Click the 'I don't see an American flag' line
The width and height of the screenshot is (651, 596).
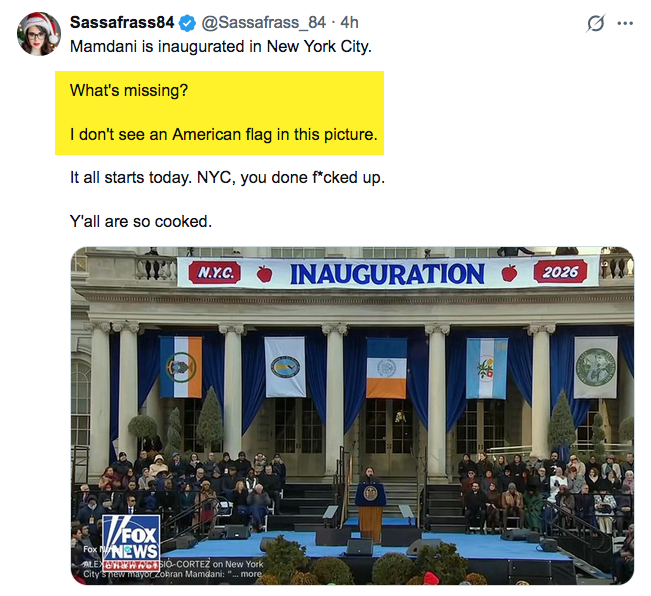tap(224, 133)
